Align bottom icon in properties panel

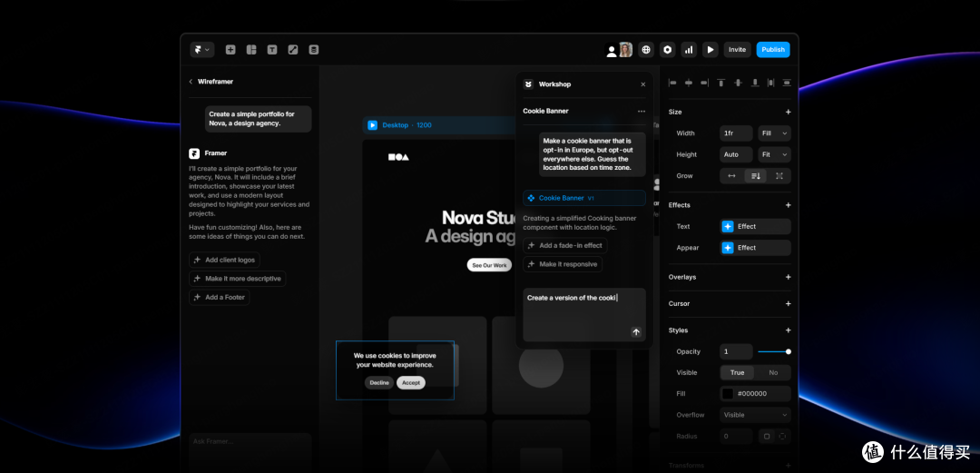click(755, 83)
